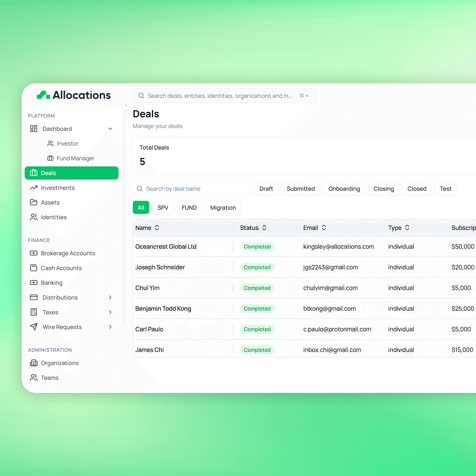Collapse the sidebar with arrow button
476x476 pixels.
tap(126, 106)
